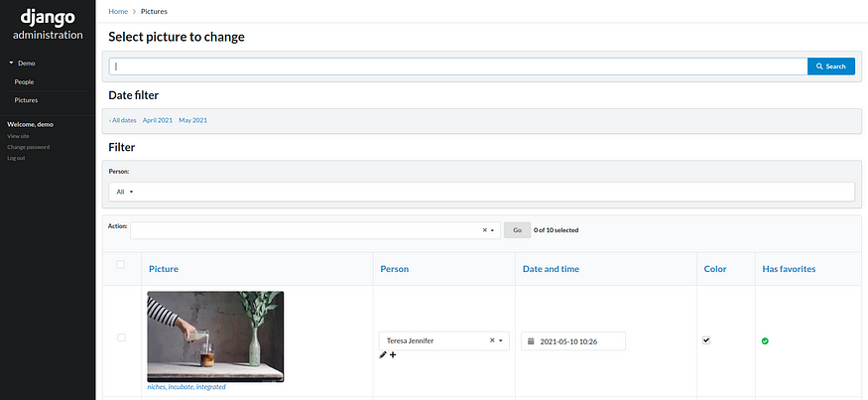
Task: Click the breadcrumb chevron separator after Home
Action: (x=135, y=12)
